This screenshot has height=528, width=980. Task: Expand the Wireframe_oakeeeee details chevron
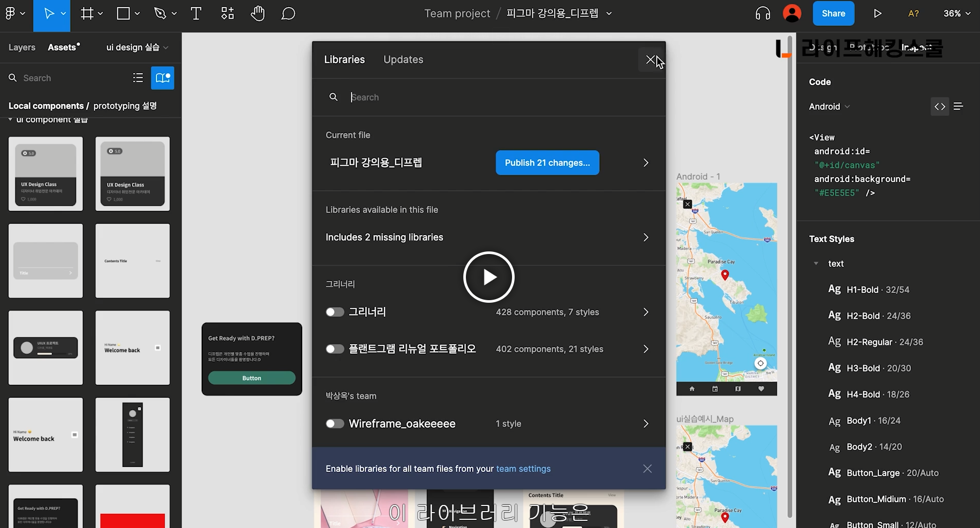(646, 423)
